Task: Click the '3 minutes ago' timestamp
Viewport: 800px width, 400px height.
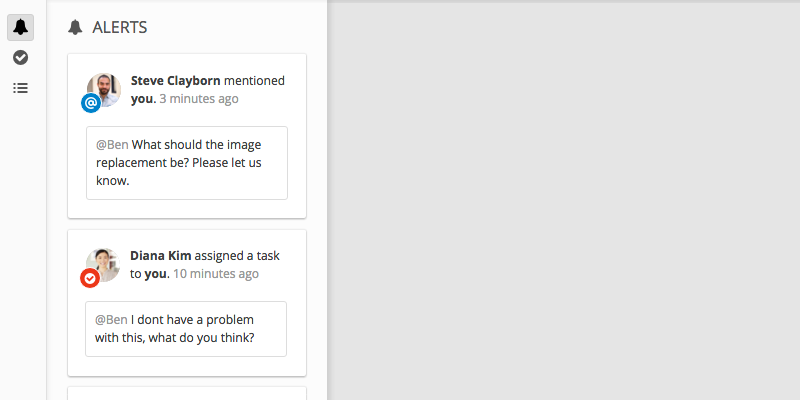Action: click(199, 98)
